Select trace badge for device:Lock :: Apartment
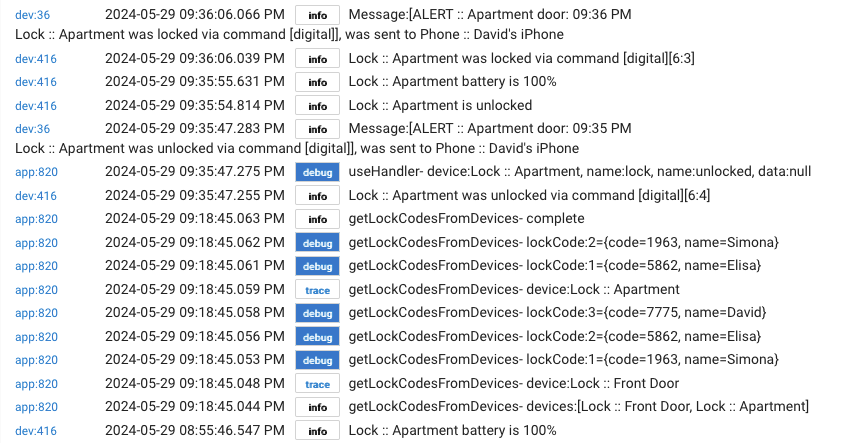Viewport: 855px width, 443px height. tap(317, 290)
